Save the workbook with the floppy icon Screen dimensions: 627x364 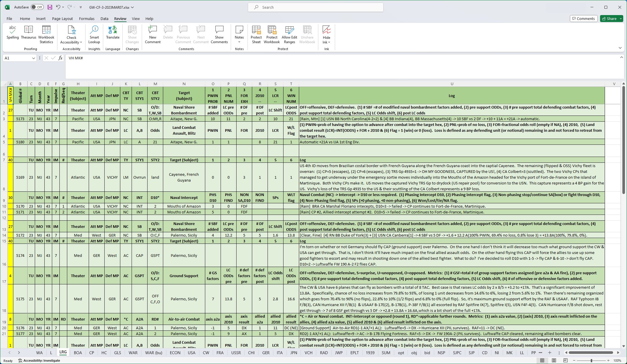50,7
